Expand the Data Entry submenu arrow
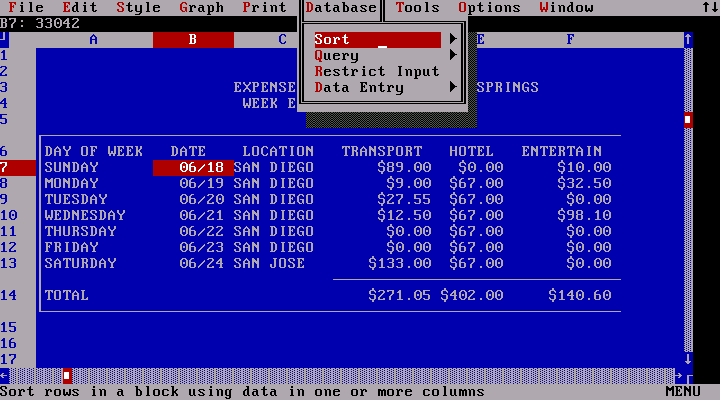This screenshot has width=720, height=400. [x=454, y=88]
